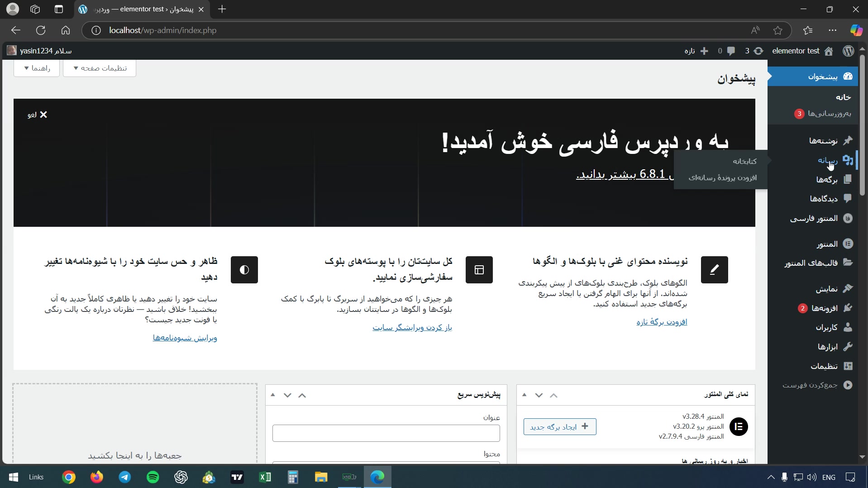The width and height of the screenshot is (868, 488).
Task: Open the updates icon showing 3
Action: pyautogui.click(x=758, y=51)
